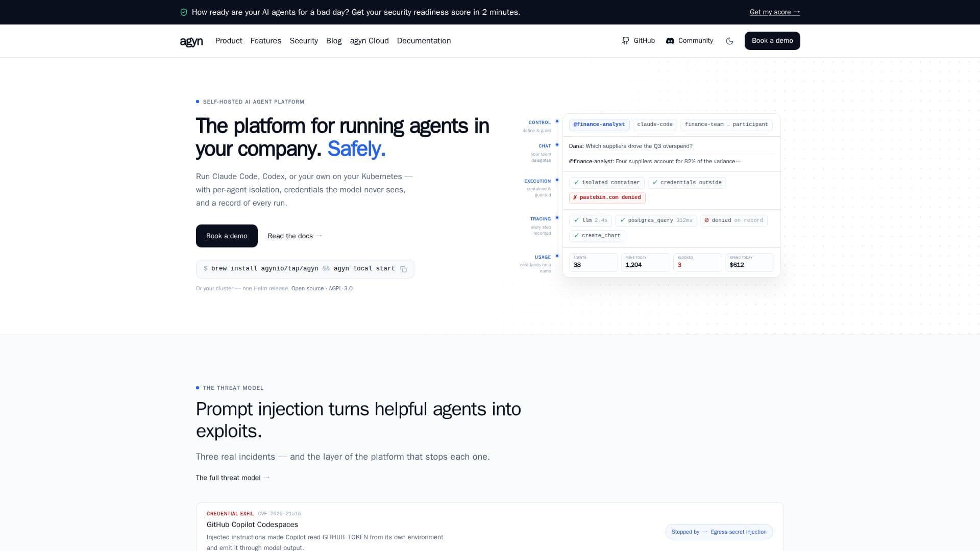Click the CVE-2026-21516 label

[279, 514]
